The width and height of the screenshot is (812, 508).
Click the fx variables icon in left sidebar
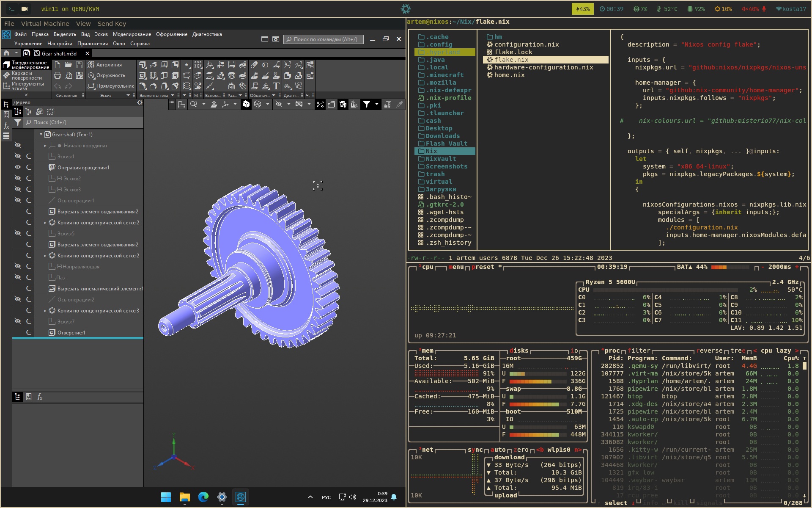click(6, 125)
